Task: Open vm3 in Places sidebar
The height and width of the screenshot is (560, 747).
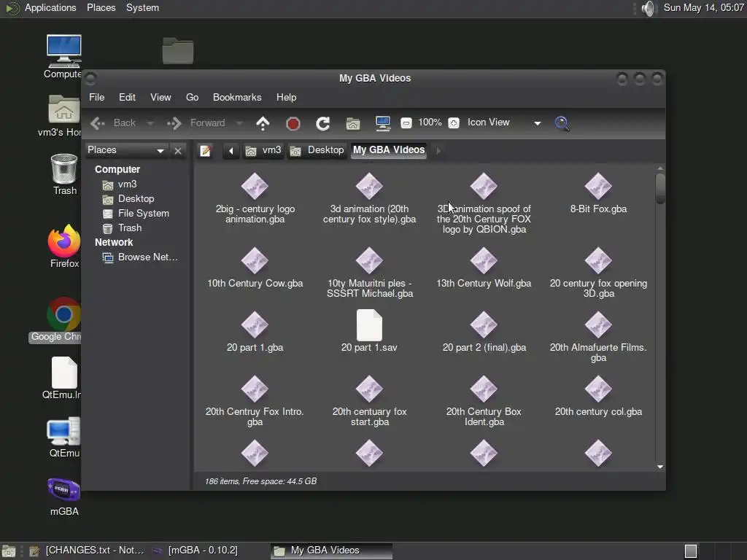Action: pos(120,184)
